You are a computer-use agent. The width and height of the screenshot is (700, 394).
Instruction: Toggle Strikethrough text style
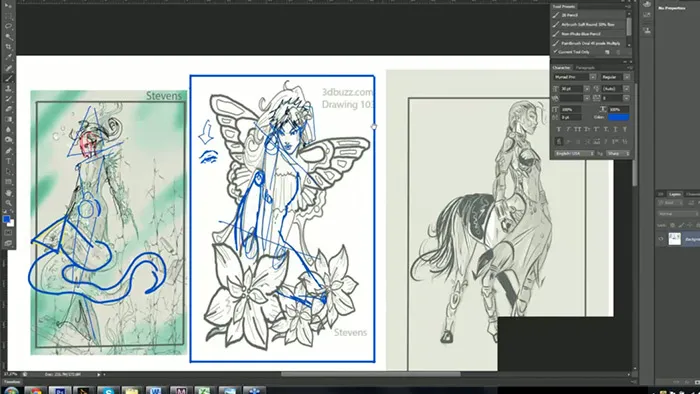625,129
